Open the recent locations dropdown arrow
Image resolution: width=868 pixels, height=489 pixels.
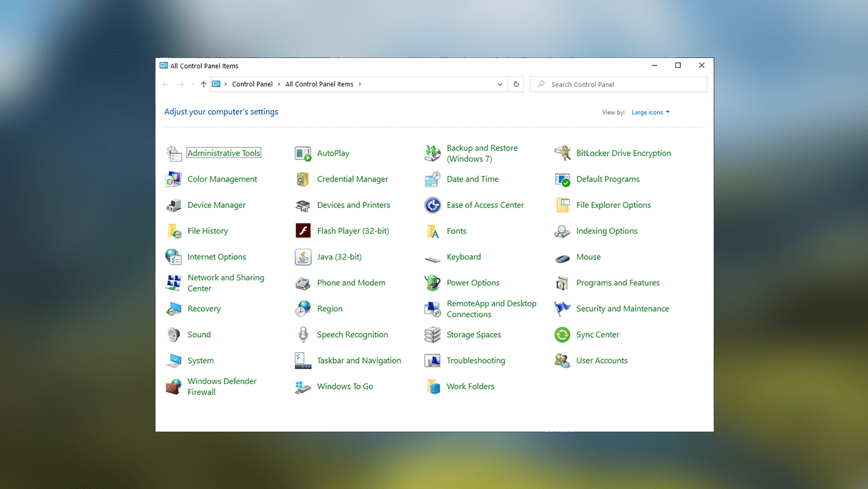click(x=193, y=85)
